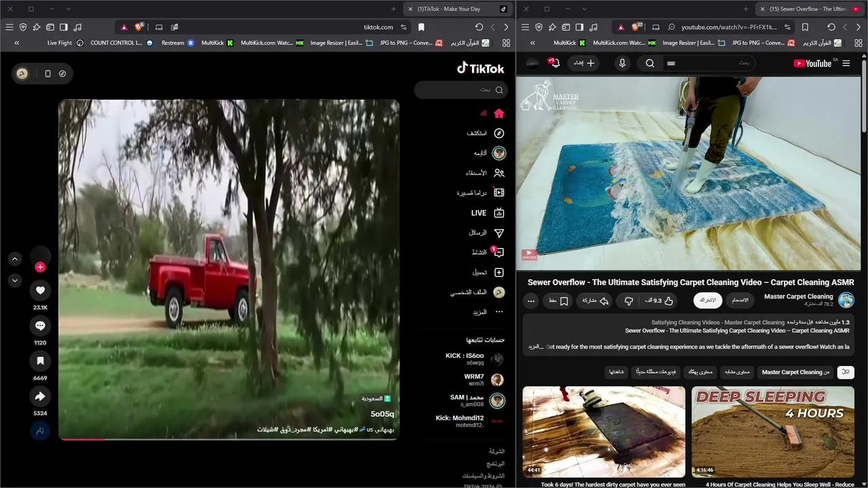The width and height of the screenshot is (868, 488).
Task: Bookmark the YouTube watch page
Action: (805, 27)
